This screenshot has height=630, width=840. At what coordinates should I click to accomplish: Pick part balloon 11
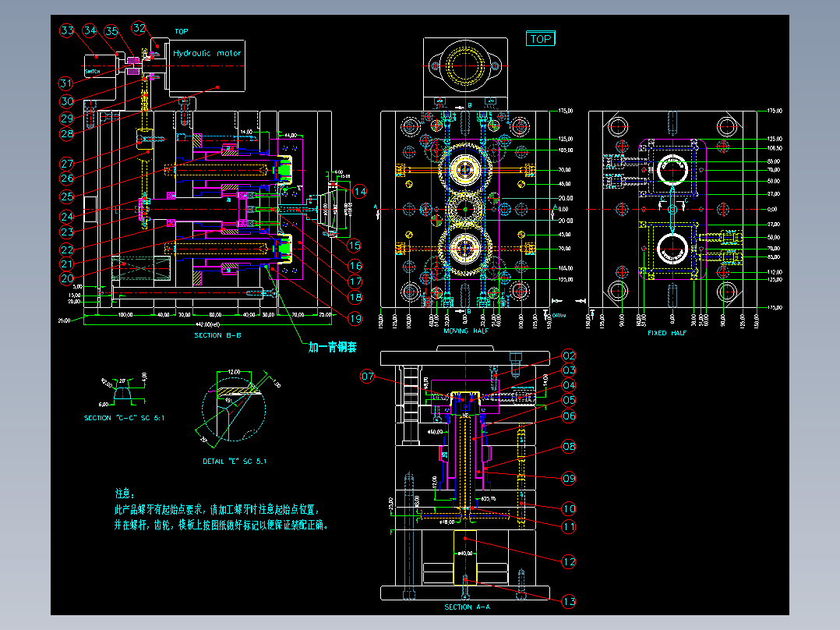[x=569, y=526]
